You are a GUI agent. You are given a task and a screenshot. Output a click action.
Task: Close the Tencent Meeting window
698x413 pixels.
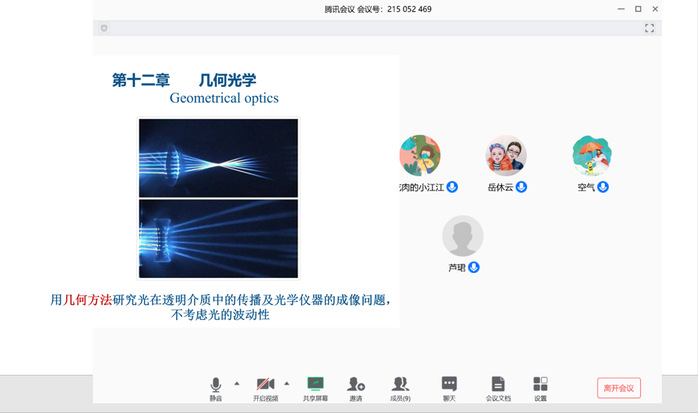point(655,9)
